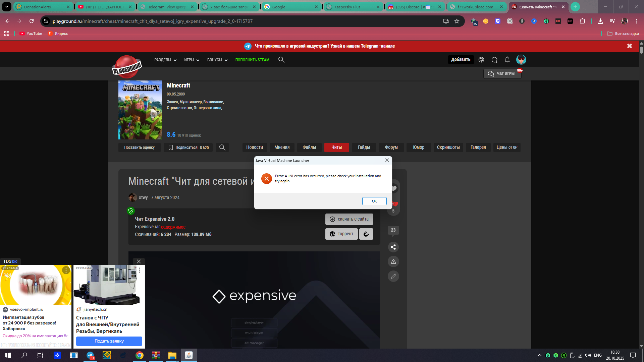The image size is (644, 362).
Task: Like the post with the heart icon
Action: tap(394, 188)
